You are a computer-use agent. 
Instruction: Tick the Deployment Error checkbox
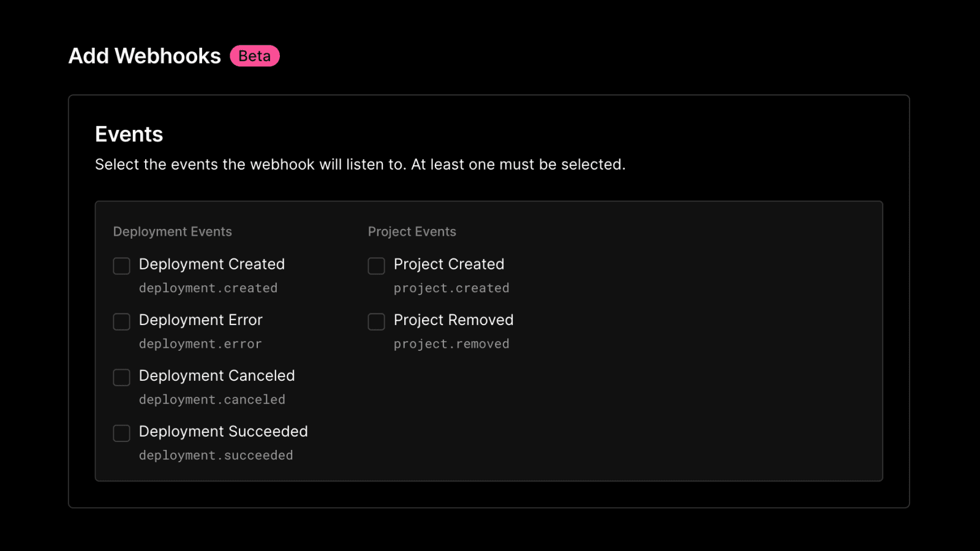(122, 321)
